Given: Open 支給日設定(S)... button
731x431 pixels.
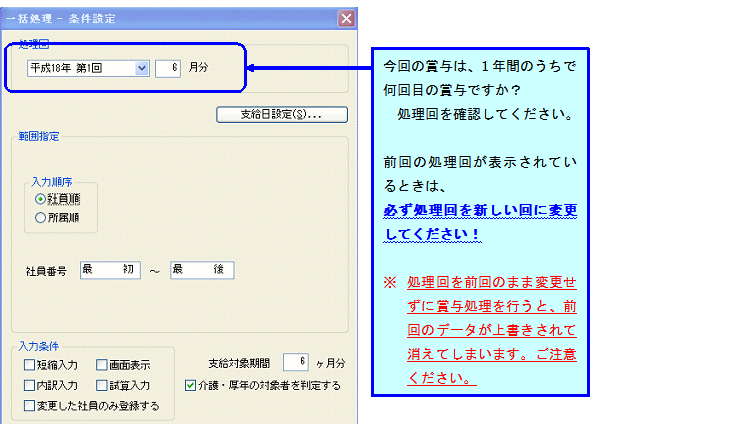Looking at the screenshot, I should click(282, 115).
